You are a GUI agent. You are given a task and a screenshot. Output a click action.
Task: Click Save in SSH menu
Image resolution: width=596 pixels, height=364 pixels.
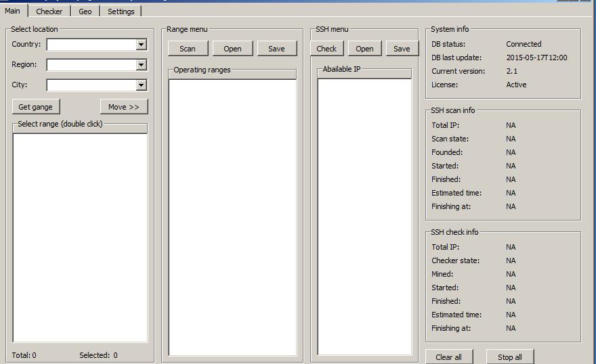tap(402, 49)
